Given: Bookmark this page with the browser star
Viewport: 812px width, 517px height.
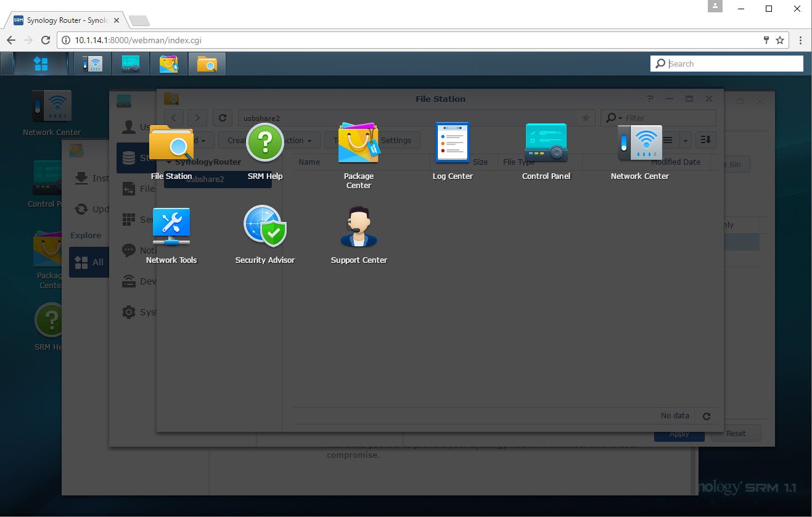Looking at the screenshot, I should point(780,40).
